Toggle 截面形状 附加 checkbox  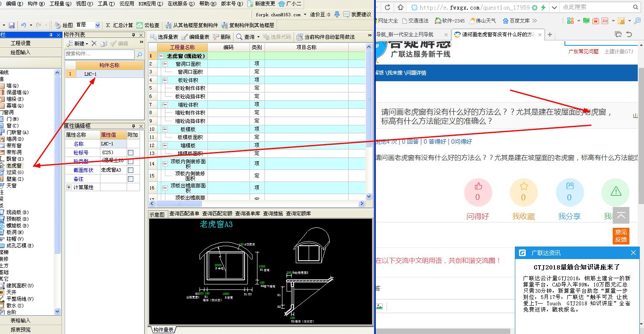131,170
